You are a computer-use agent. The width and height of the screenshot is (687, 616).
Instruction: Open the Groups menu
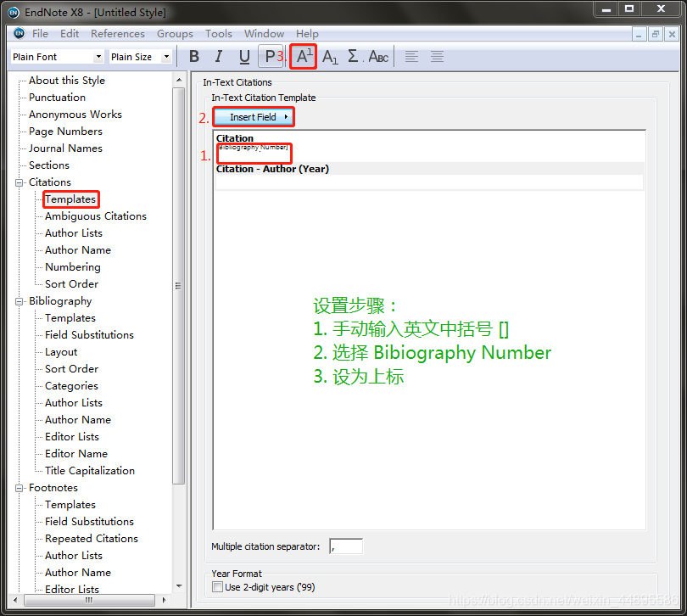(175, 34)
